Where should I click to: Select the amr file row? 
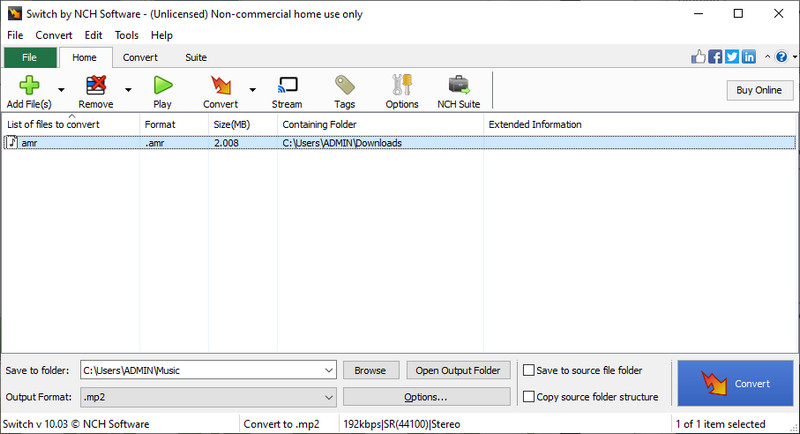(x=399, y=143)
